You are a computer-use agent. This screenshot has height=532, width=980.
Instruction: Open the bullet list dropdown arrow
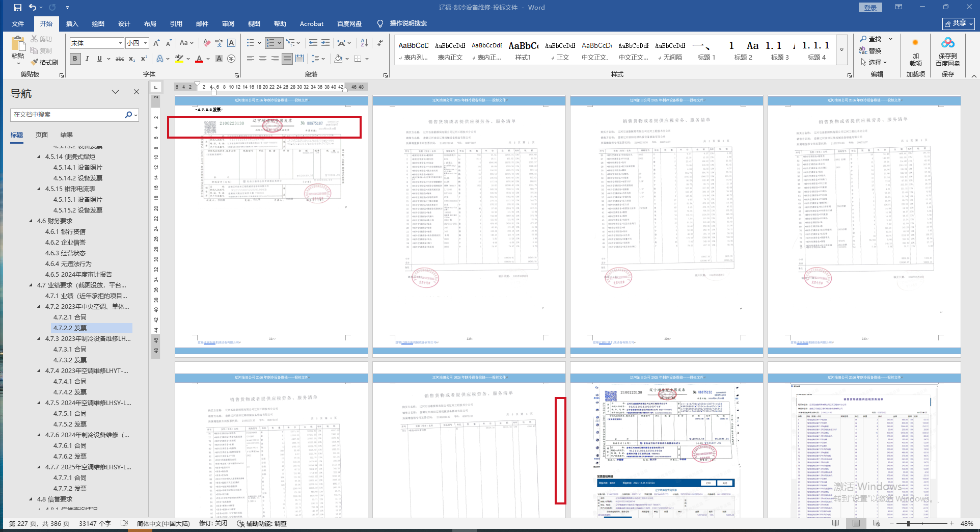[259, 43]
